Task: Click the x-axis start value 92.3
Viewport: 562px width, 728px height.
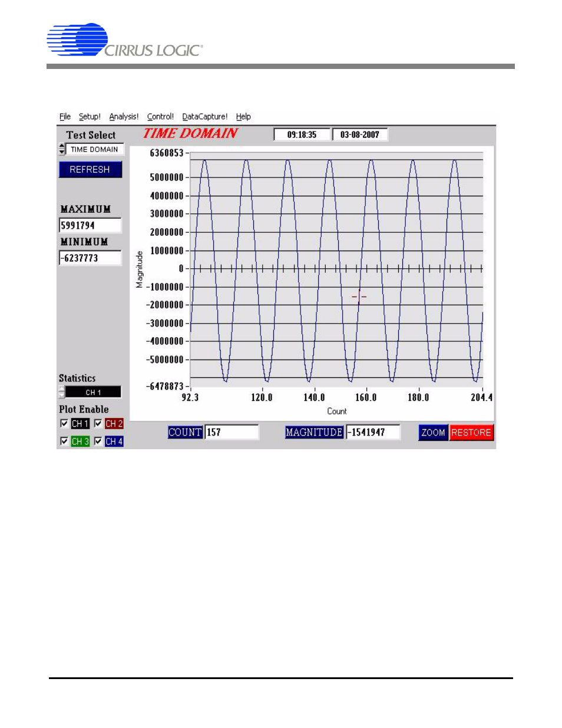Action: (x=190, y=398)
